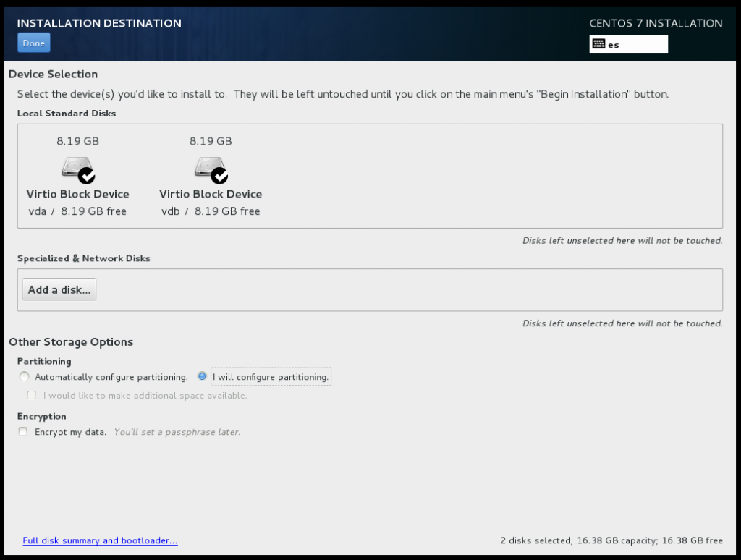Select Automatically configure partitioning
741x560 pixels.
24,376
